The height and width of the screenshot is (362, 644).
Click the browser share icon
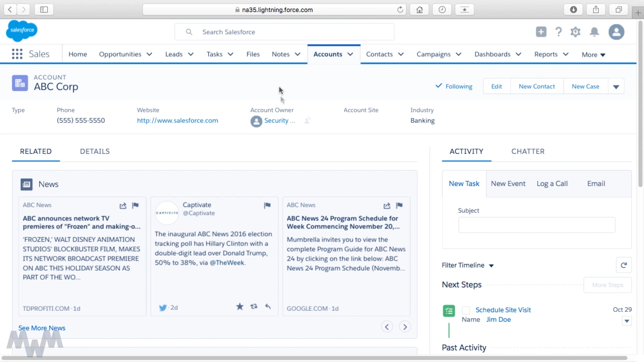point(596,10)
